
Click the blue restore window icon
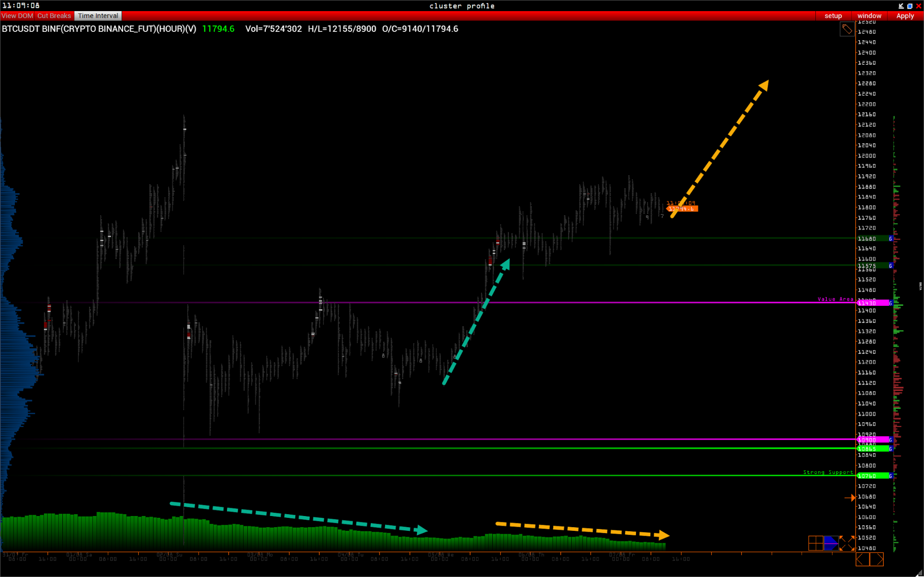pos(910,6)
